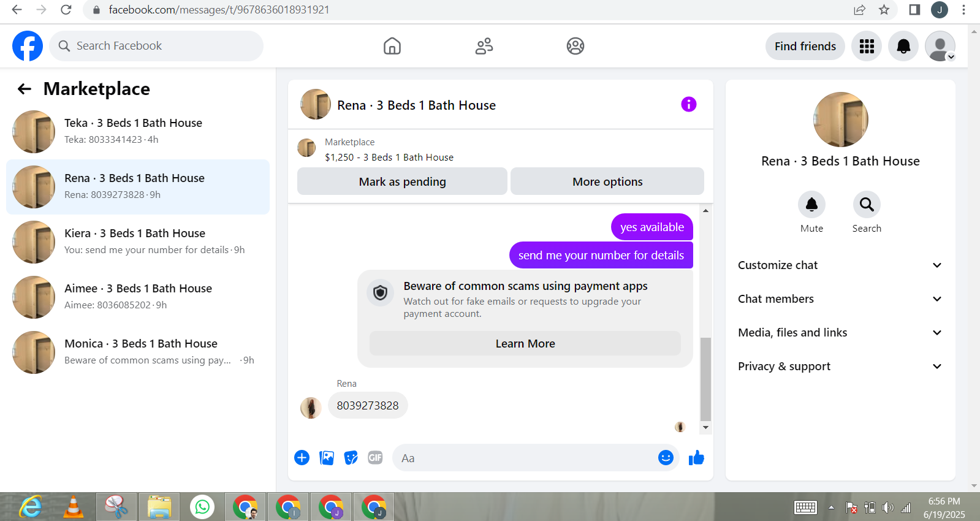
Task: Open the $1,250 - 3 Beds 1 Bath House listing
Action: [x=389, y=158]
